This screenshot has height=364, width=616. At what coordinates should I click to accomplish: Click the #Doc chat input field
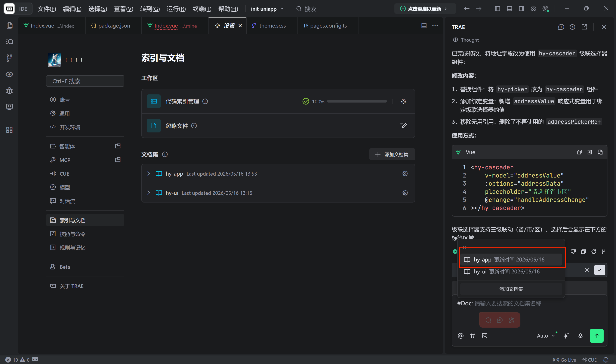tap(529, 303)
